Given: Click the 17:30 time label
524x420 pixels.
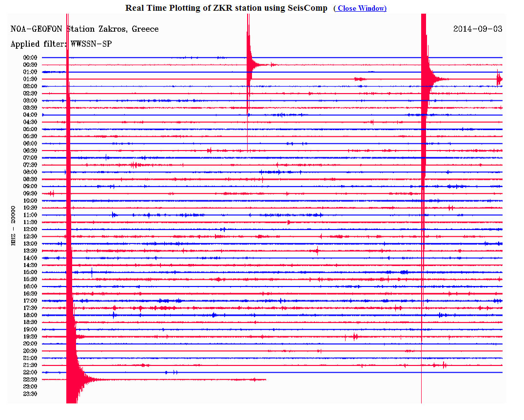Looking at the screenshot, I should tap(30, 308).
